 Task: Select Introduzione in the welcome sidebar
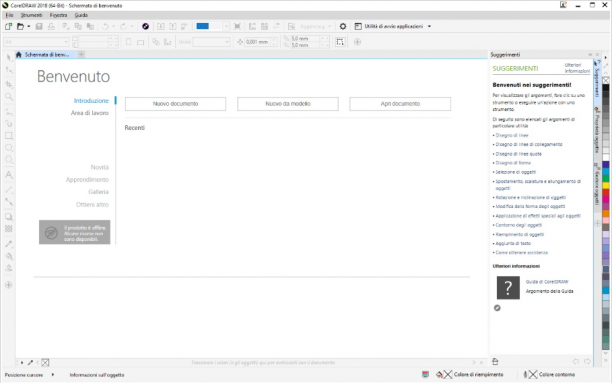point(91,101)
